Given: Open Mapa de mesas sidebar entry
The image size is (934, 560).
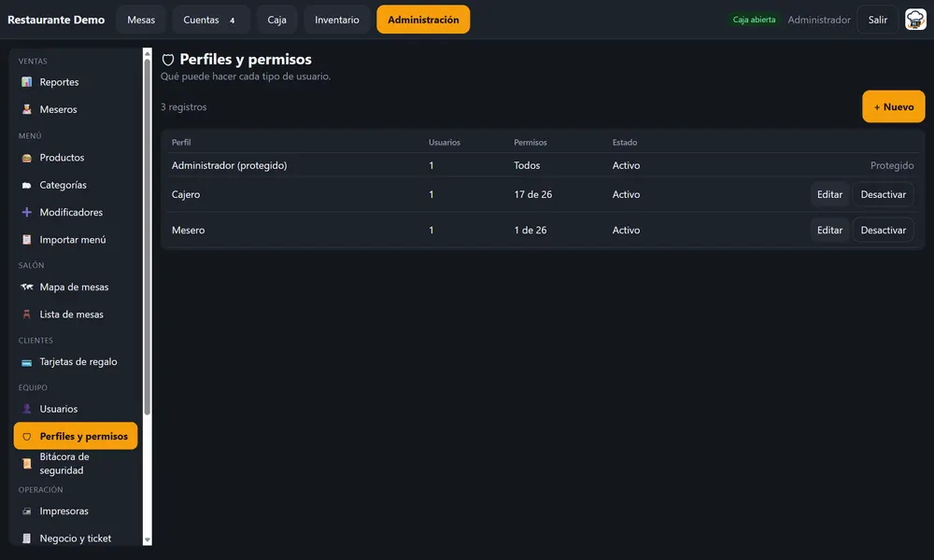Looking at the screenshot, I should coord(76,287).
